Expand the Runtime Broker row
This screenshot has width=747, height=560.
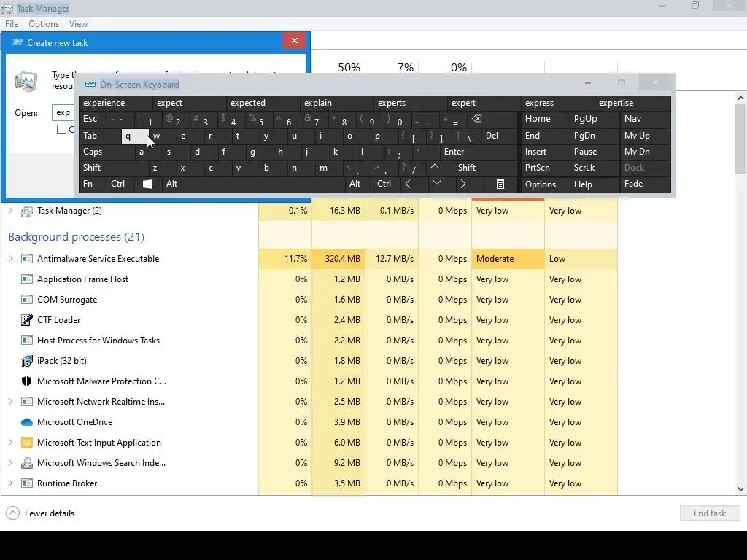tap(10, 483)
